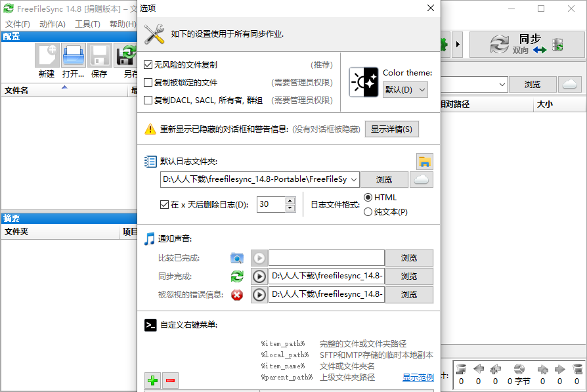The image size is (587, 392).
Task: Remove a context menu entry with red minus
Action: click(169, 380)
